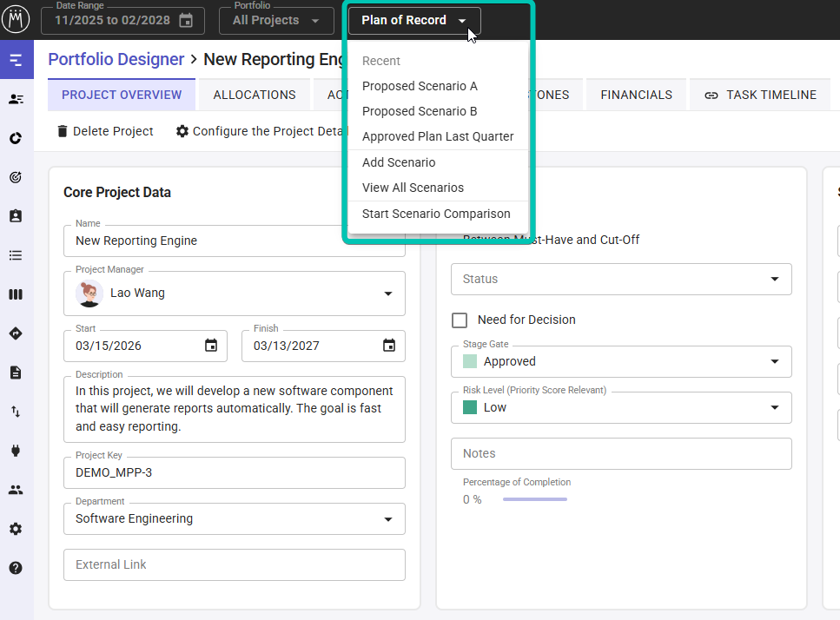Screen dimensions: 840x620
Task: Open the list view icon in sidebar
Action: pos(16,255)
